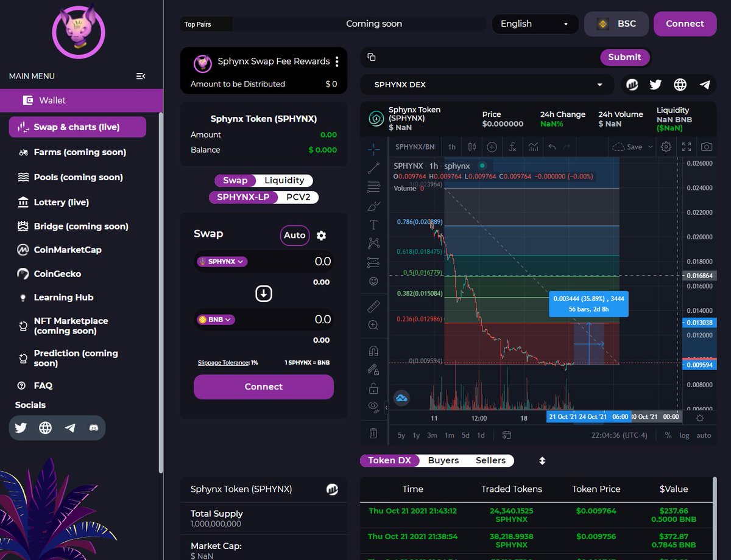The width and height of the screenshot is (731, 560).
Task: Click the token address input field
Action: 487,57
